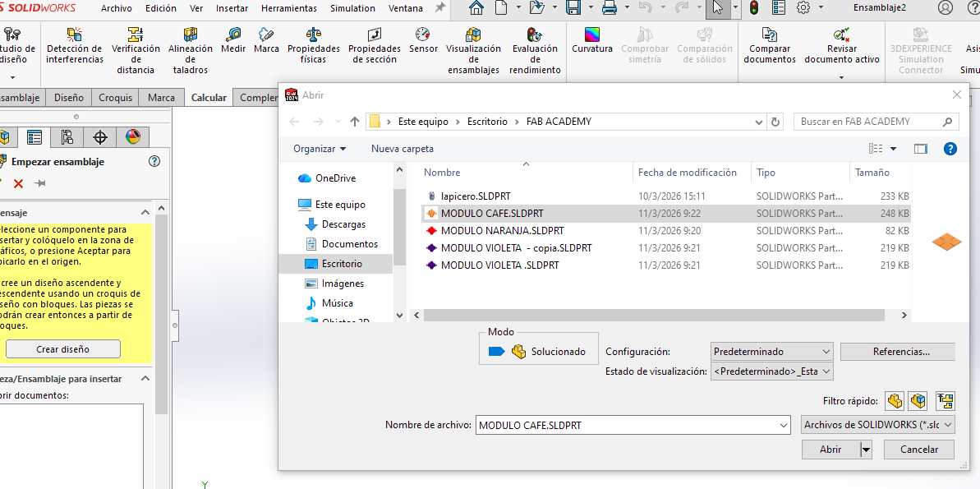The height and width of the screenshot is (489, 980).
Task: Click the Abrir button
Action: coord(830,449)
